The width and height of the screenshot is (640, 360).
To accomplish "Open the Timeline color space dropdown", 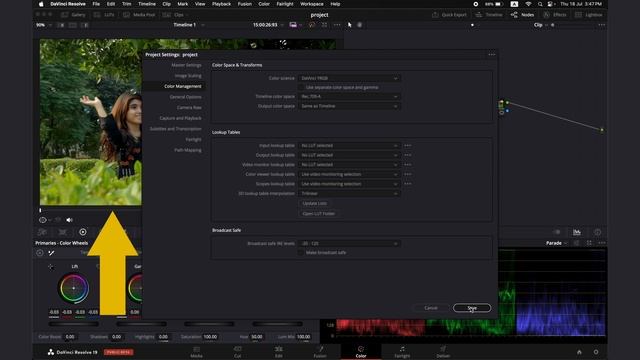I will point(349,96).
